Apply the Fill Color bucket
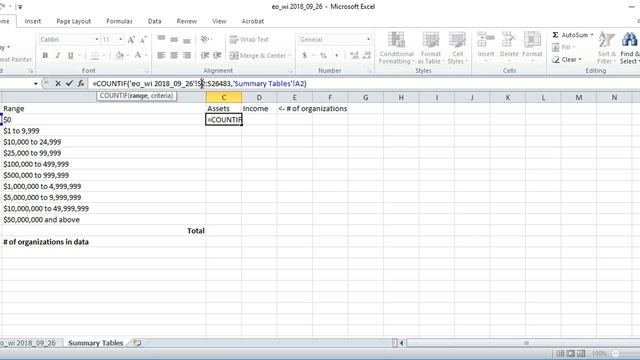Screen dimensions: 640x360 point(119,56)
